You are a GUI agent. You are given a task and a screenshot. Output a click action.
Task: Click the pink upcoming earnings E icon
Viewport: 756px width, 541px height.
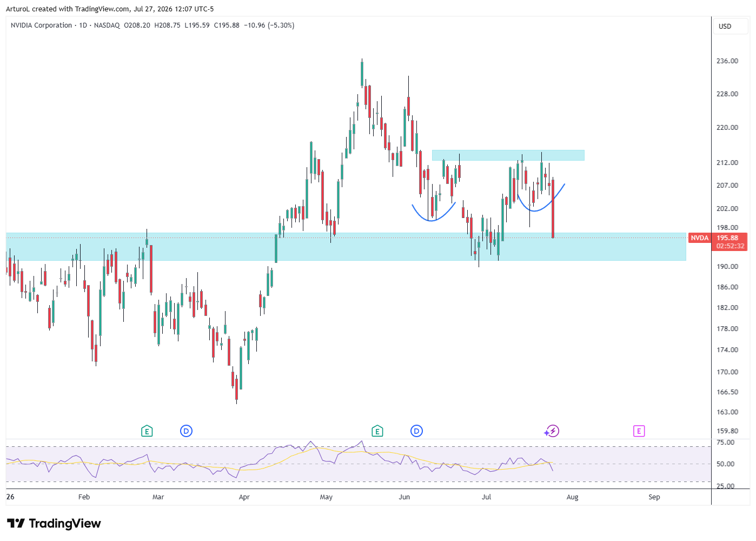pyautogui.click(x=639, y=431)
